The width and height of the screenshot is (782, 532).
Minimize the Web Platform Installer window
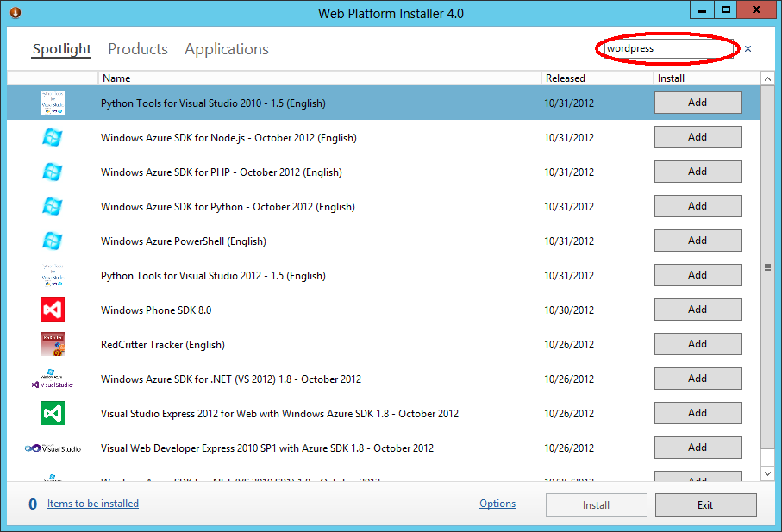click(x=702, y=10)
